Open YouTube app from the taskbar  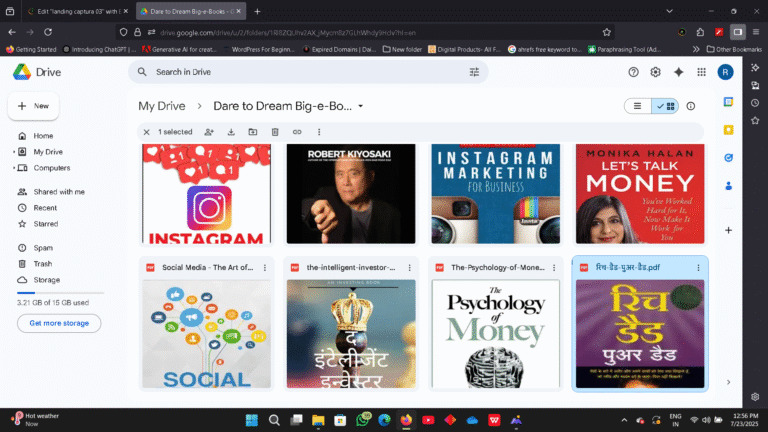click(428, 420)
